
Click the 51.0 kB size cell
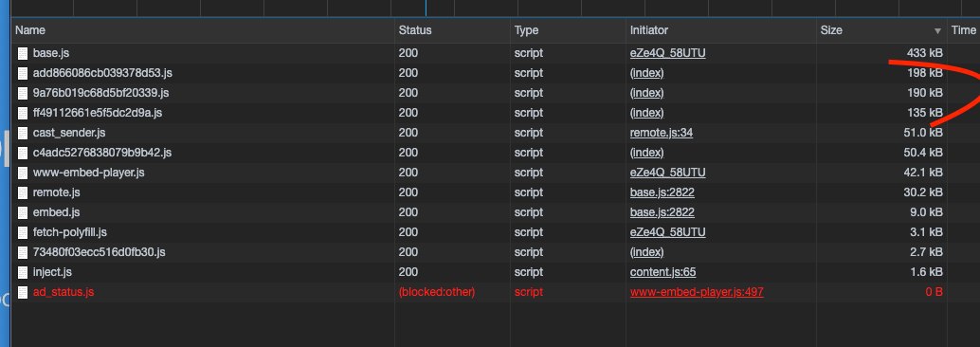pos(923,133)
